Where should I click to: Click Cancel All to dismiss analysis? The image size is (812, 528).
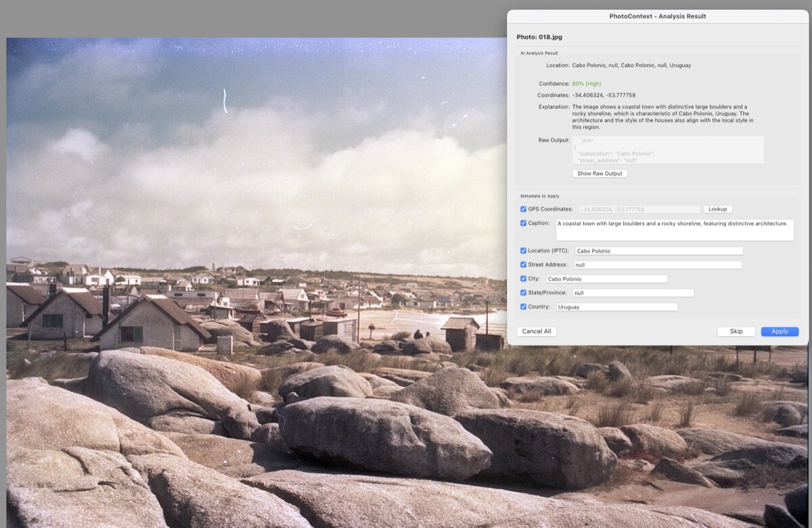pos(537,331)
